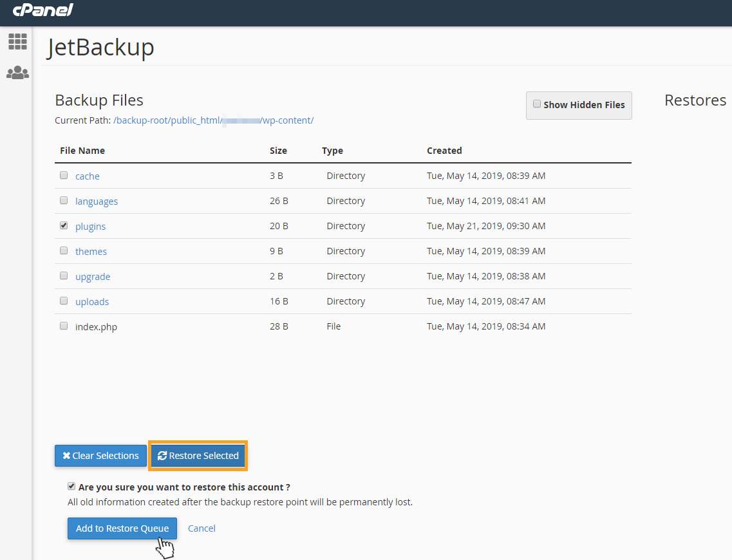Viewport: 732px width, 560px height.
Task: Tick the cache directory checkbox
Action: [x=64, y=176]
